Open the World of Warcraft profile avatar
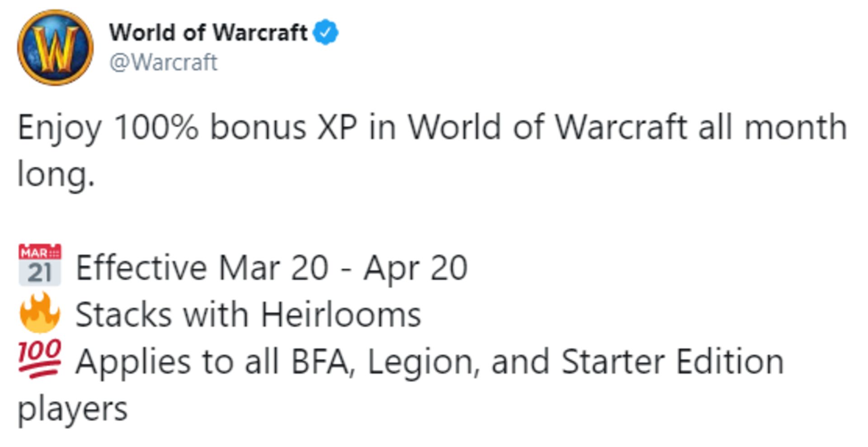 click(x=55, y=48)
